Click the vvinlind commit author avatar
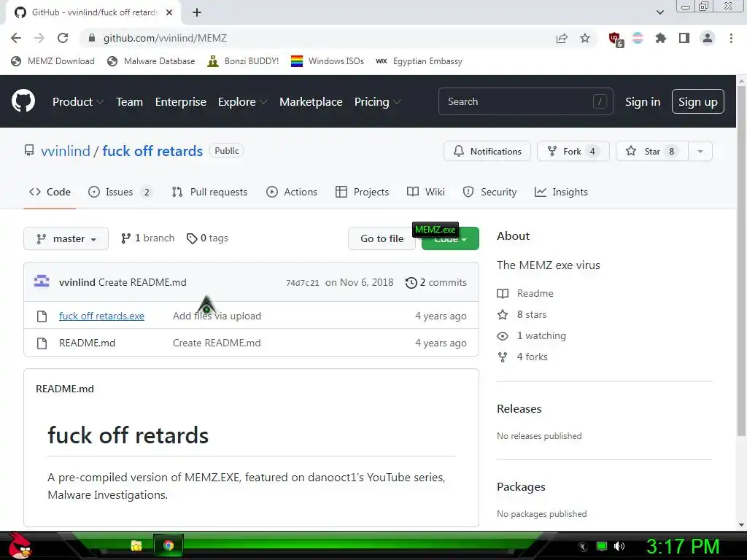Viewport: 747px width, 560px height. click(42, 282)
